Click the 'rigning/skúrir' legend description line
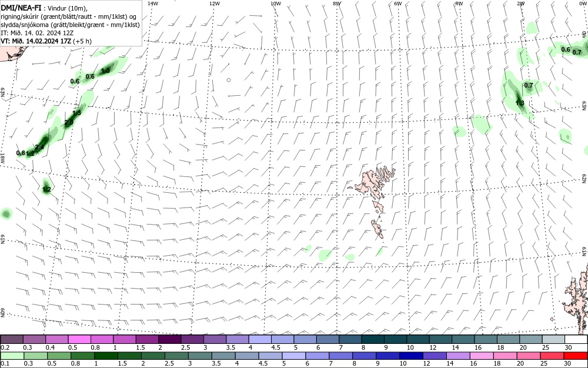The image size is (588, 368). [68, 16]
